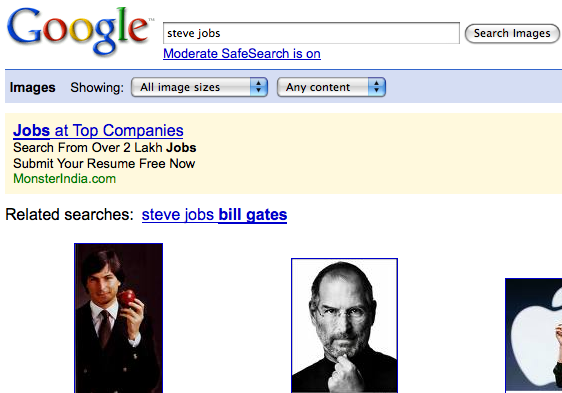Click the Submit Your Resume Free Now text

[104, 164]
